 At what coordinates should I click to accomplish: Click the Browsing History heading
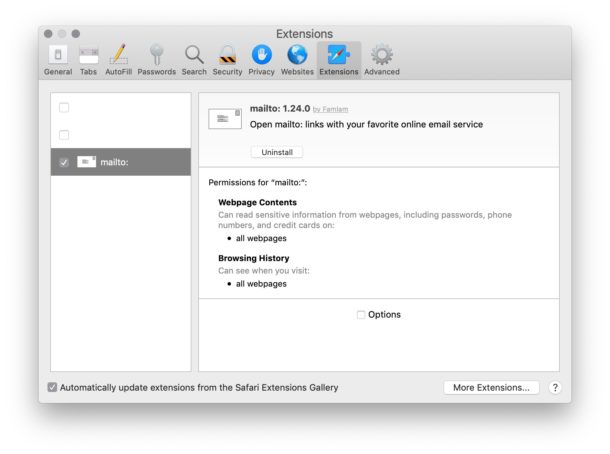tap(254, 258)
